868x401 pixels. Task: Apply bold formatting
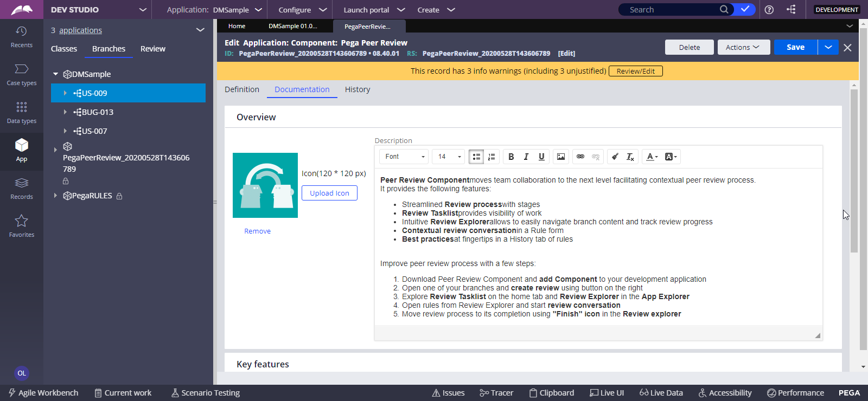[x=511, y=157]
